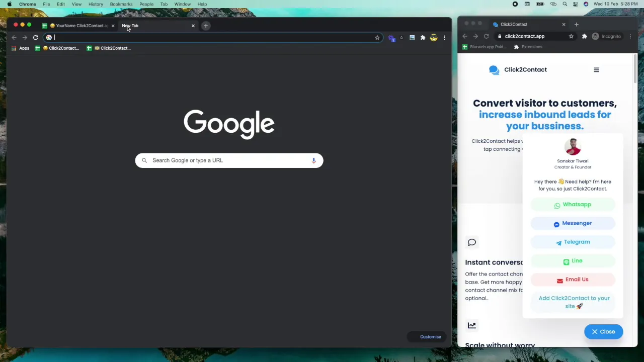Click the purple gear extension with badge
Screen dimensions: 644x362
click(x=391, y=38)
